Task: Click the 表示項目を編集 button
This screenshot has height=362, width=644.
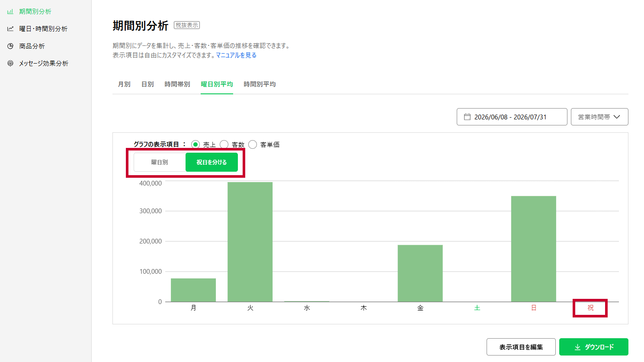Action: click(x=521, y=347)
